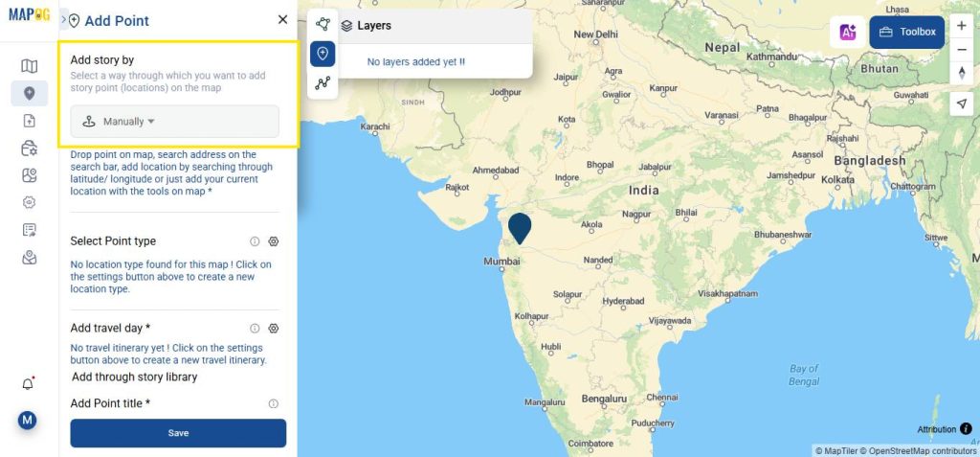Close the Add Point panel
Viewport: 980px width, 457px height.
[282, 19]
